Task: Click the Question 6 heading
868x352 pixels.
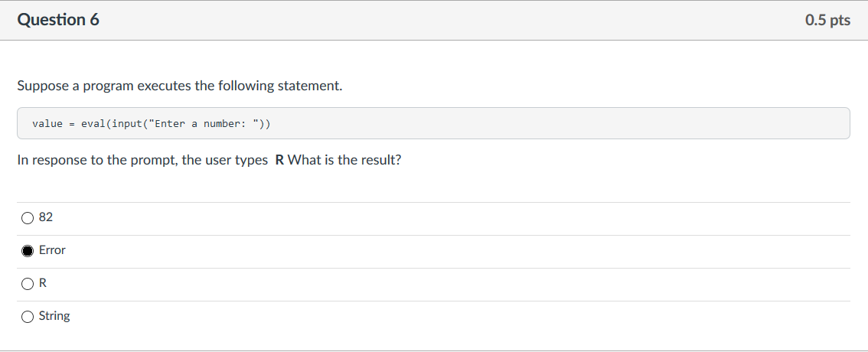Action: 58,20
